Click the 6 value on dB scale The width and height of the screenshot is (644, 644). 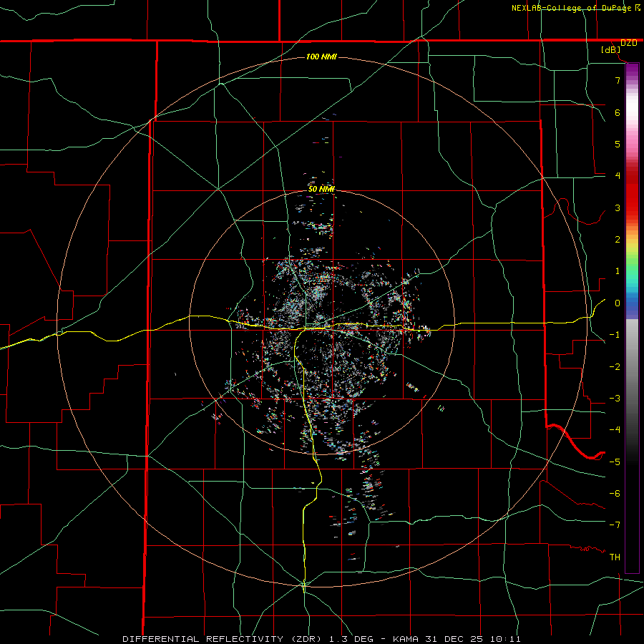point(618,112)
